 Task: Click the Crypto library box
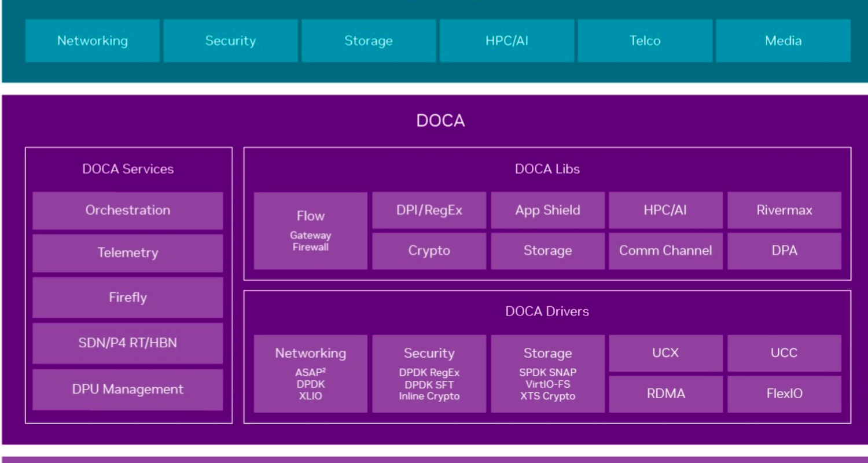point(429,251)
